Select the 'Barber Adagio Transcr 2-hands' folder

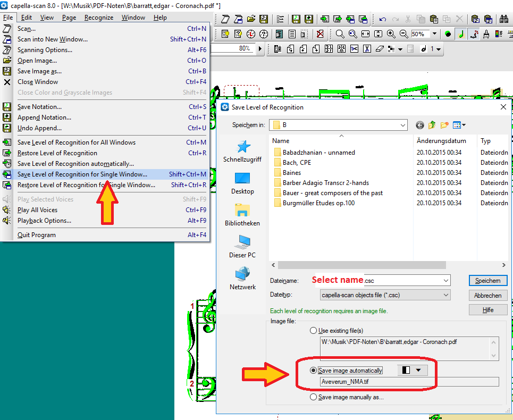pos(325,183)
